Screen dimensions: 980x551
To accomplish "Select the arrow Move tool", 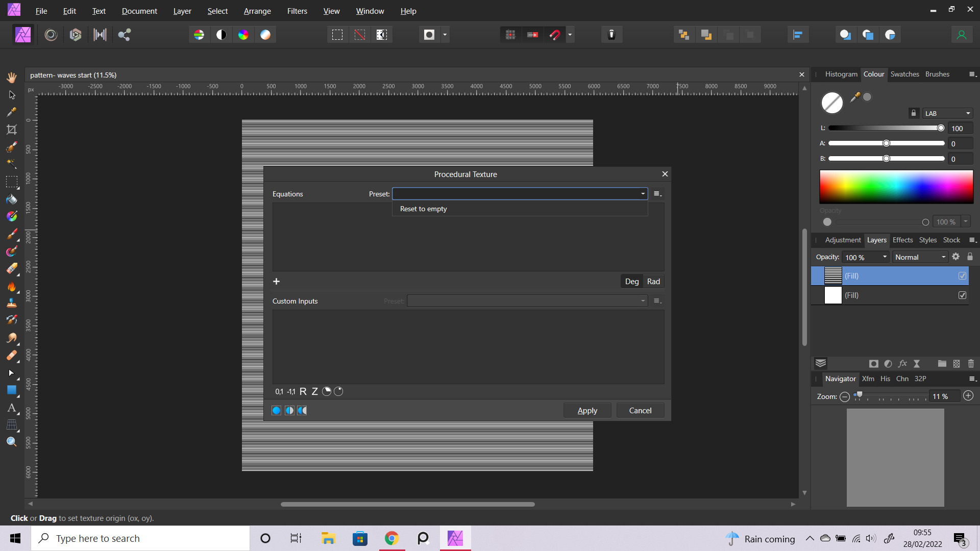I will (12, 95).
